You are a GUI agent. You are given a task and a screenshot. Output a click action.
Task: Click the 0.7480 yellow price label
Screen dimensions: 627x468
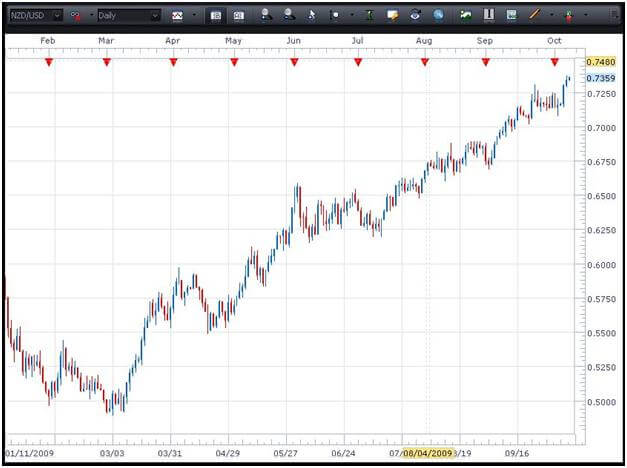[600, 62]
